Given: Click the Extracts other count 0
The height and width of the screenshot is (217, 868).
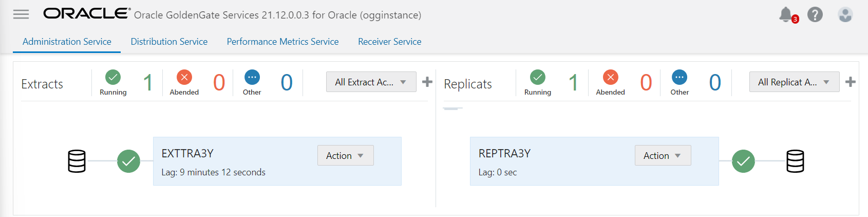Looking at the screenshot, I should pos(287,82).
